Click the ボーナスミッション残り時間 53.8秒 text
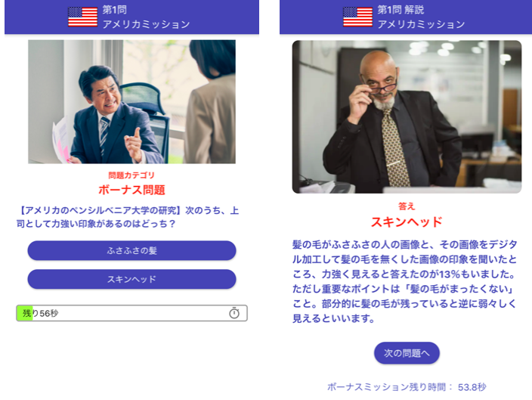The image size is (532, 400). tap(407, 386)
